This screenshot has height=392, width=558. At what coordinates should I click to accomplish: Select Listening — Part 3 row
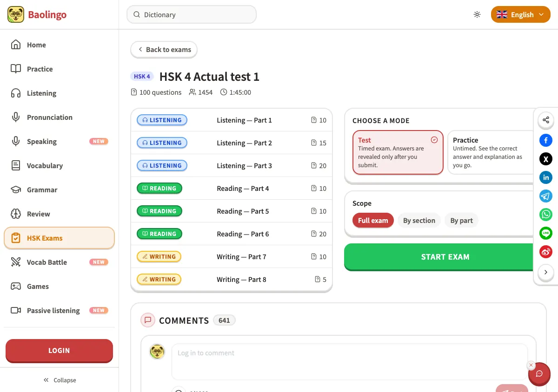click(x=232, y=165)
